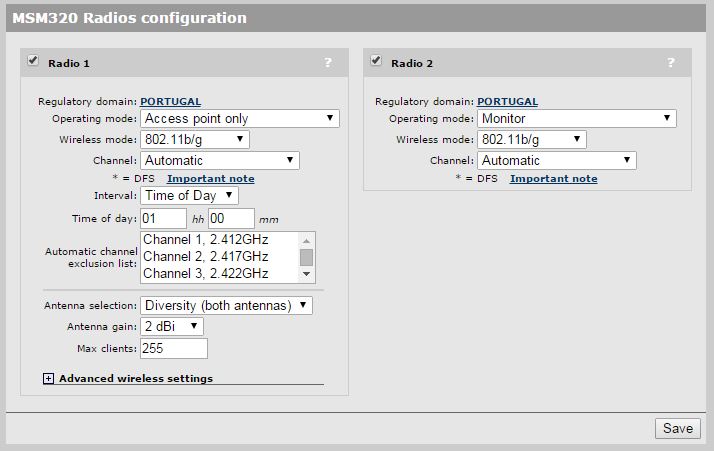Open Radio 1 Operating mode dropdown

240,118
